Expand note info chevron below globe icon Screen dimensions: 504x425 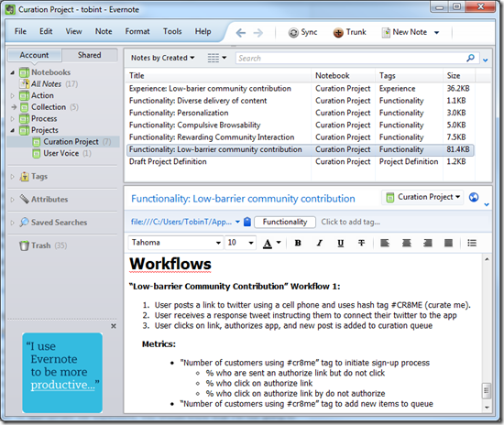(x=487, y=204)
